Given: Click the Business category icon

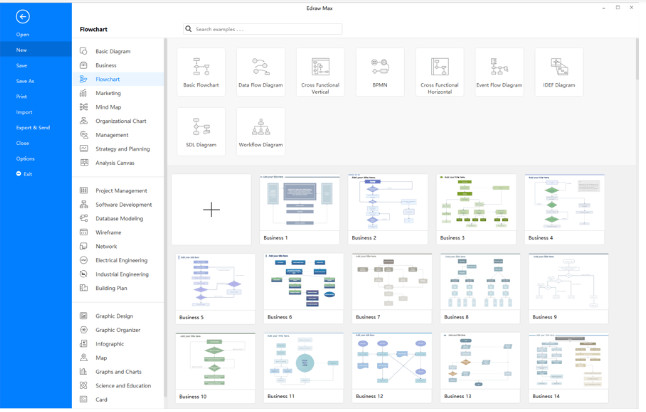Looking at the screenshot, I should tap(84, 65).
